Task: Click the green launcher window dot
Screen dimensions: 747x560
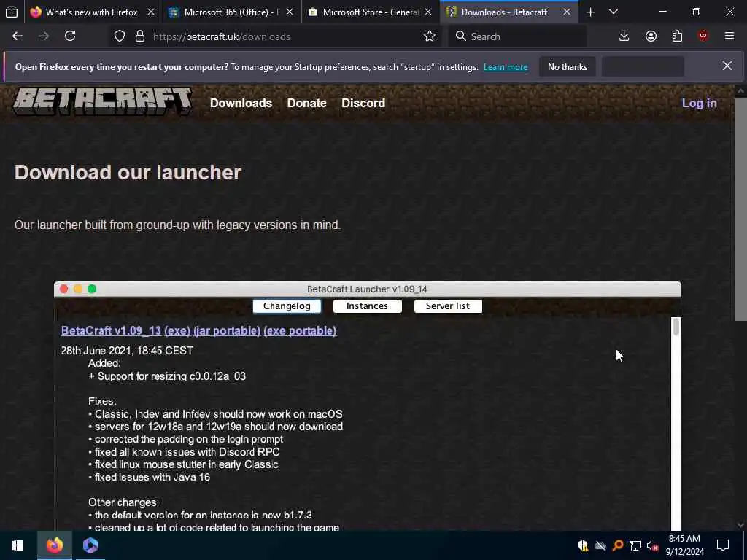Action: [x=92, y=289]
